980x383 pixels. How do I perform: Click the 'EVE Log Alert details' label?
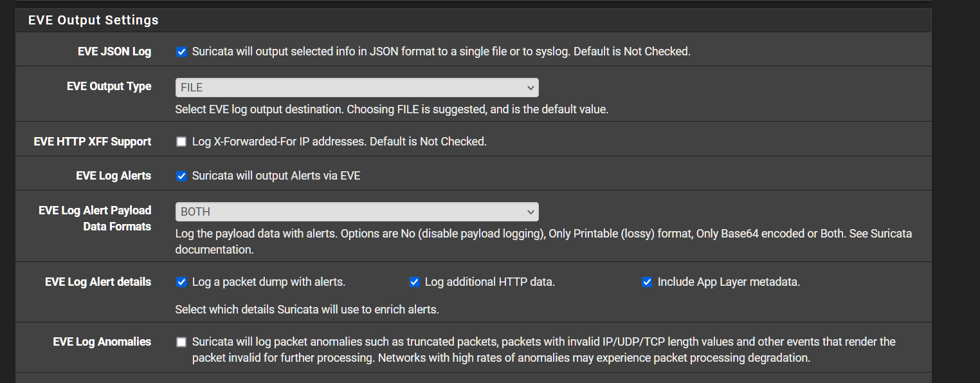coord(98,282)
